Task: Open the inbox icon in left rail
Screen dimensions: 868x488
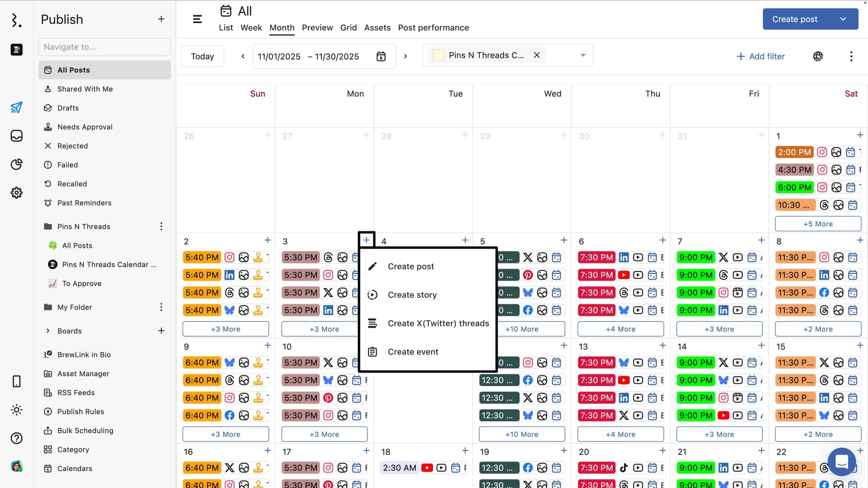Action: 16,136
